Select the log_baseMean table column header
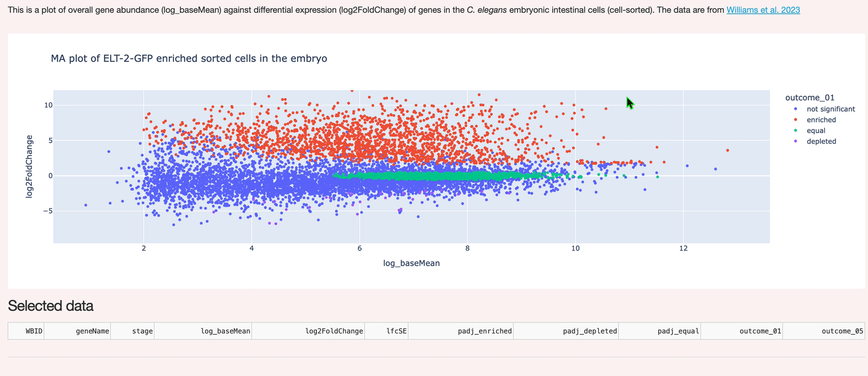Viewport: 868px width, 376px height. click(225, 331)
